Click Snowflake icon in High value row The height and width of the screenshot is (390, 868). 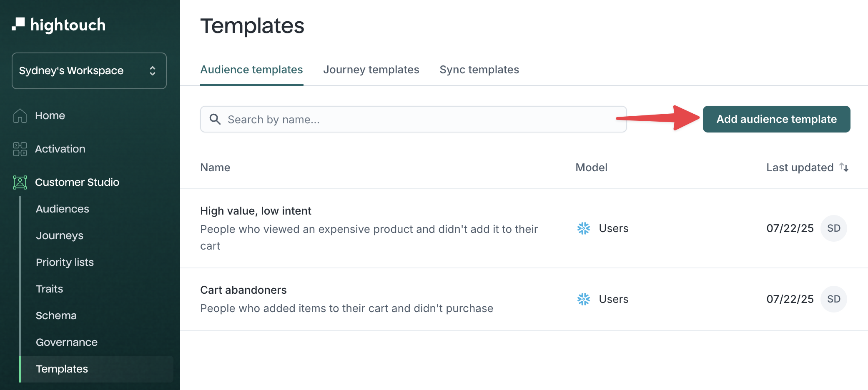point(583,228)
